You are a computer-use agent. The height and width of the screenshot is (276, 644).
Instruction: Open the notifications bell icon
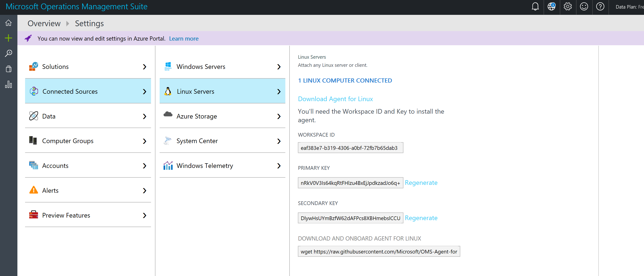pos(535,6)
